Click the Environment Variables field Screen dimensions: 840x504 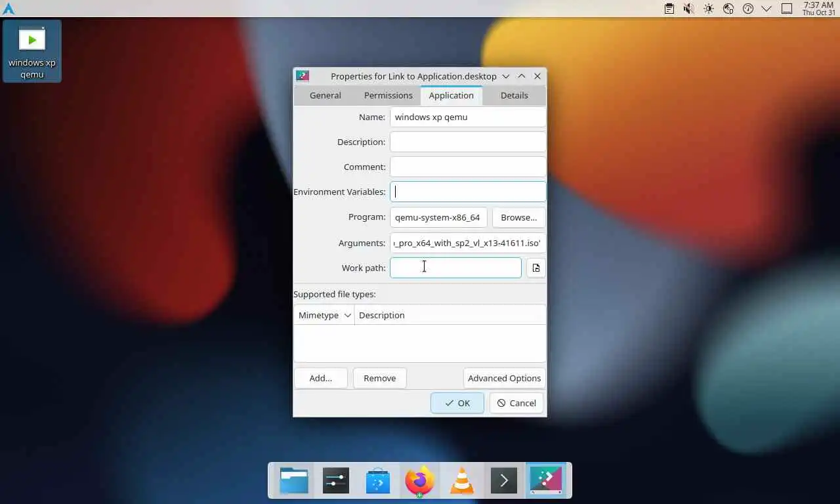[468, 192]
